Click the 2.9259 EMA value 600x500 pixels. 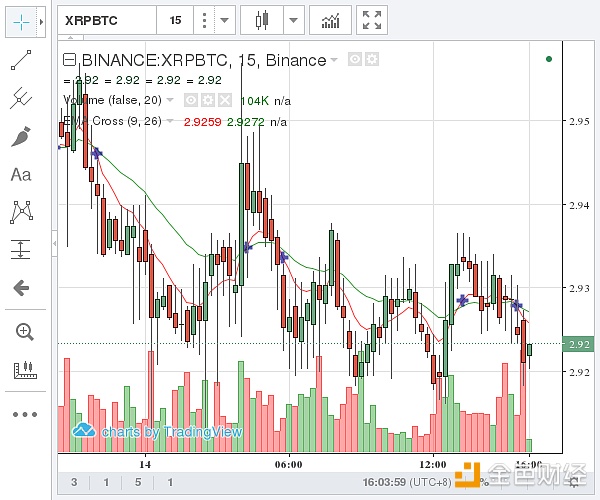tap(202, 122)
